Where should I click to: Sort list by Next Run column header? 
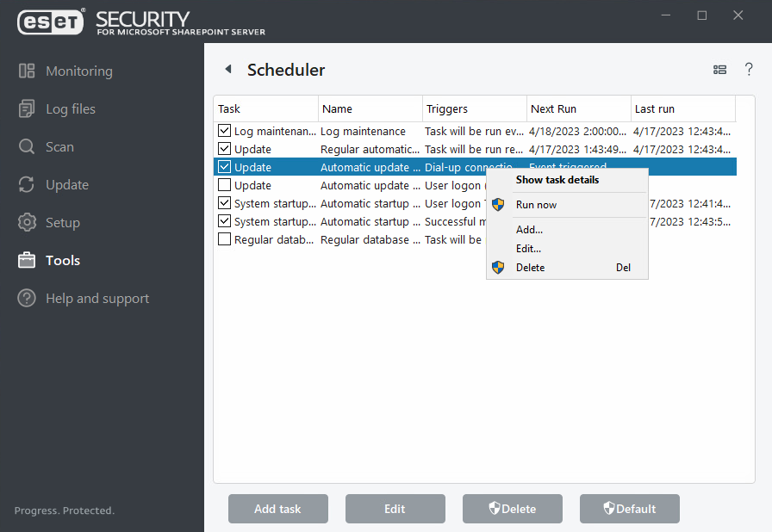click(577, 109)
